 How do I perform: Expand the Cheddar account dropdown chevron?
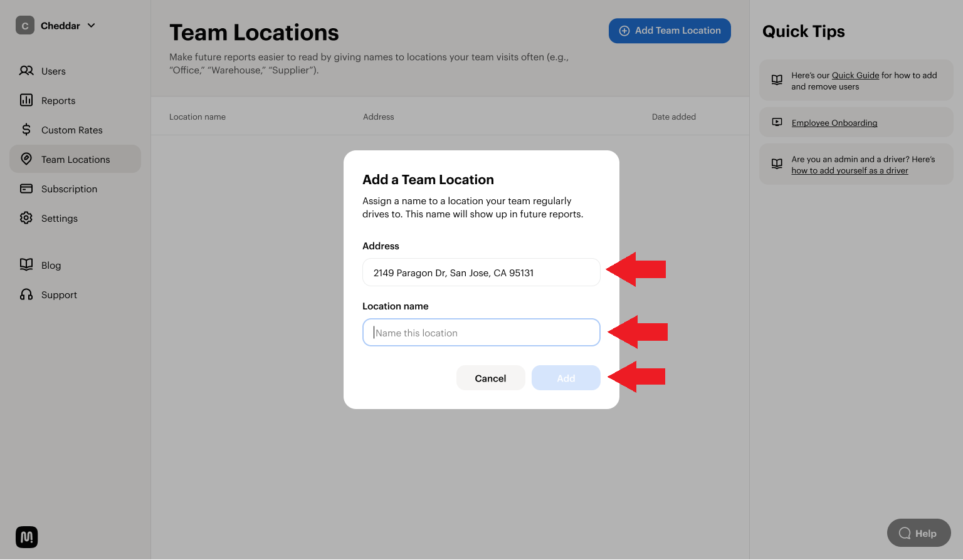92,26
